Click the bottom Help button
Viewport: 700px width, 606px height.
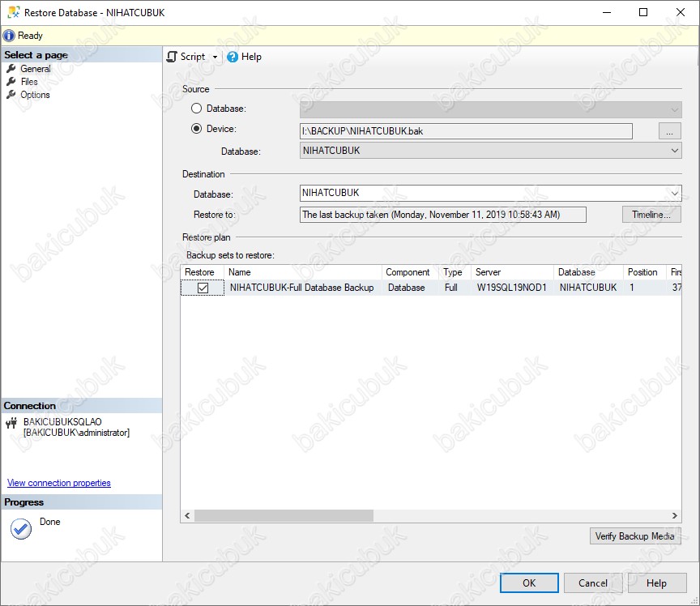click(657, 583)
